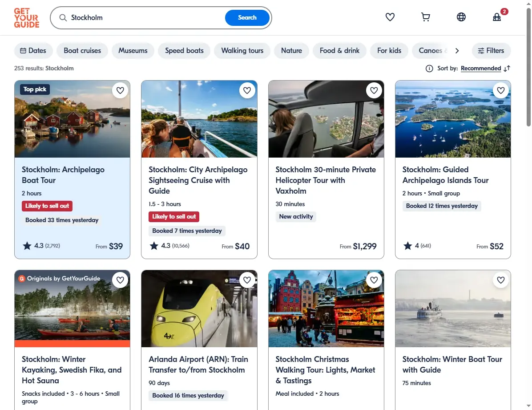
Task: Open Stockholm: Winter Boat Tour with Guide title
Action: tap(452, 365)
